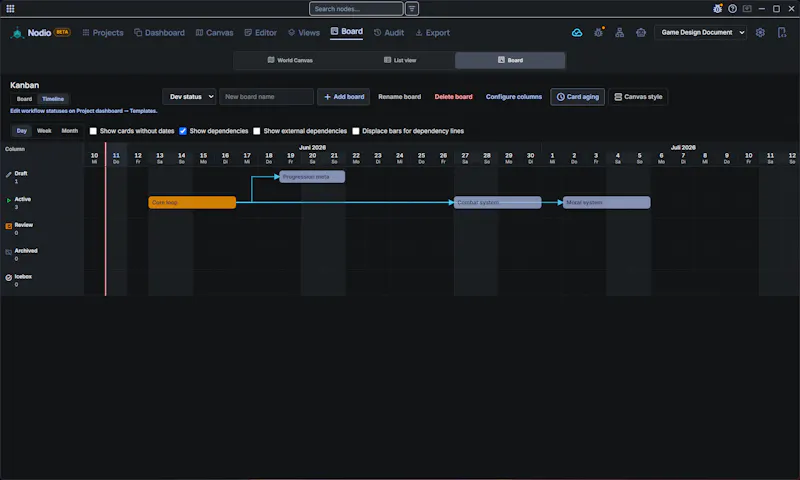Open the app grid menu icon
The width and height of the screenshot is (800, 480).
[x=10, y=9]
